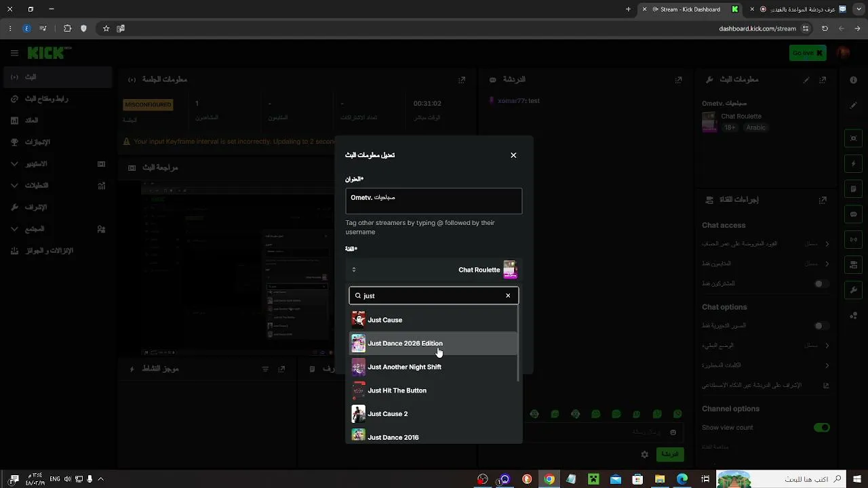Select Just Hit The Button category
Viewport: 868px width, 488px height.
[x=433, y=390]
